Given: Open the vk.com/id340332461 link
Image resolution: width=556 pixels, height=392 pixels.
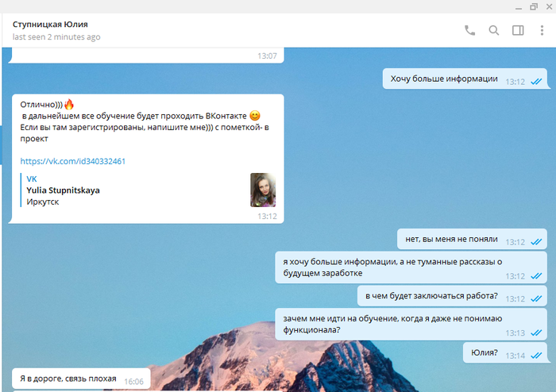Looking at the screenshot, I should coord(73,162).
